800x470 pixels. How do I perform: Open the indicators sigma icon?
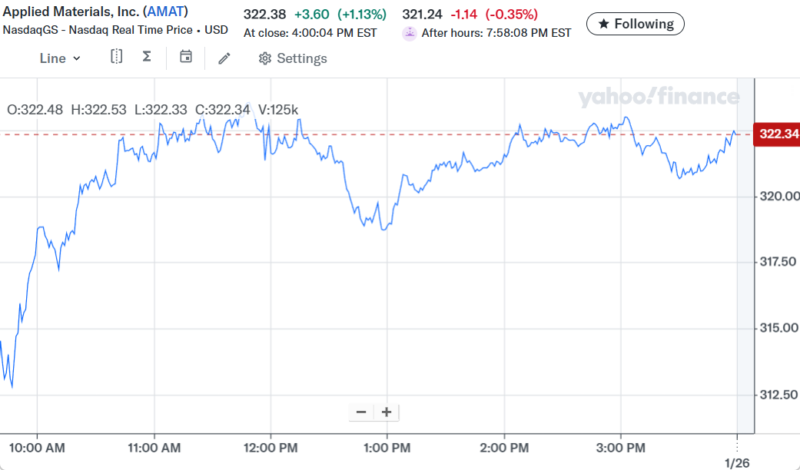(x=147, y=57)
